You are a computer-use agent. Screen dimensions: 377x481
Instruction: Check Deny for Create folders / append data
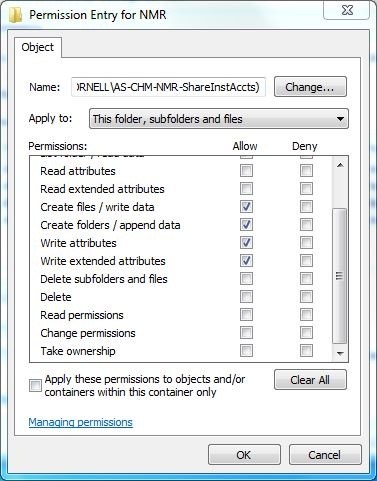click(x=306, y=225)
